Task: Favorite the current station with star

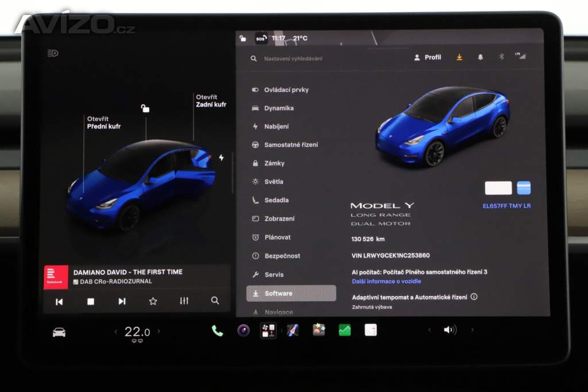Action: 153,301
